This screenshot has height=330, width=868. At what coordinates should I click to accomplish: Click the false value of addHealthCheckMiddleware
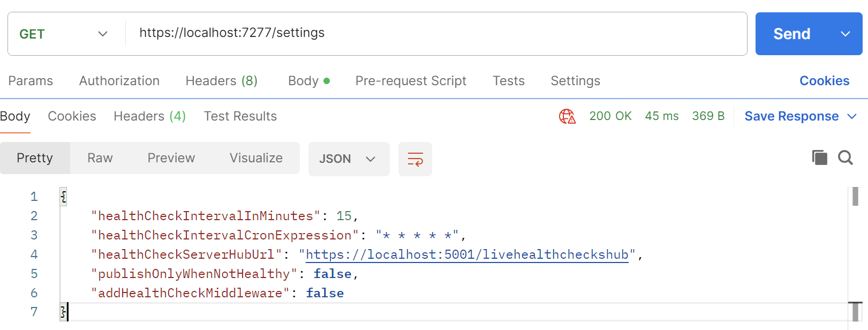(x=325, y=293)
